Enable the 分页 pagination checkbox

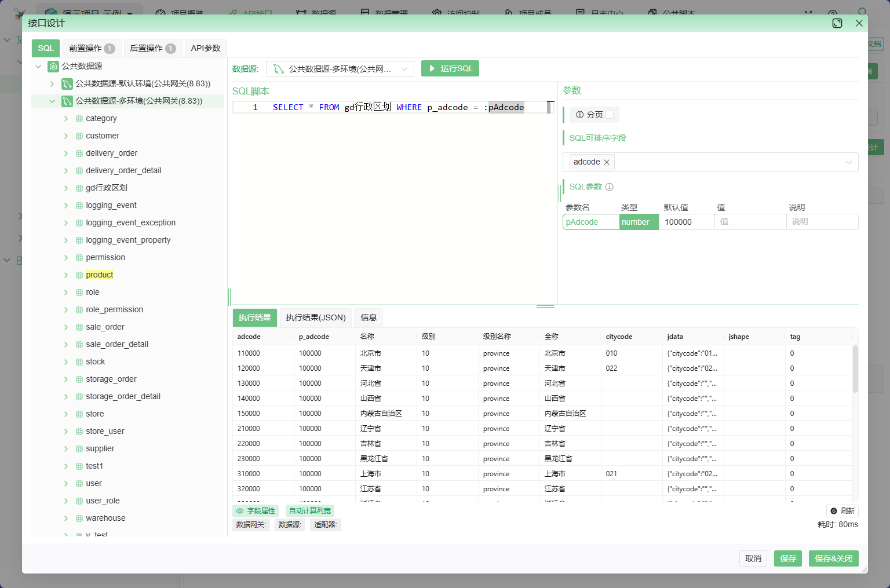(610, 115)
